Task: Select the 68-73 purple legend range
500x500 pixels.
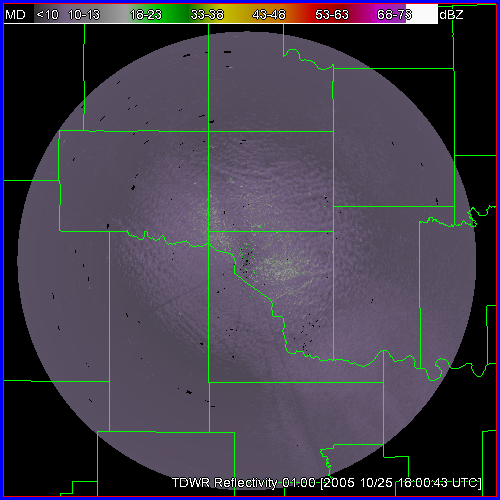Action: pyautogui.click(x=394, y=15)
